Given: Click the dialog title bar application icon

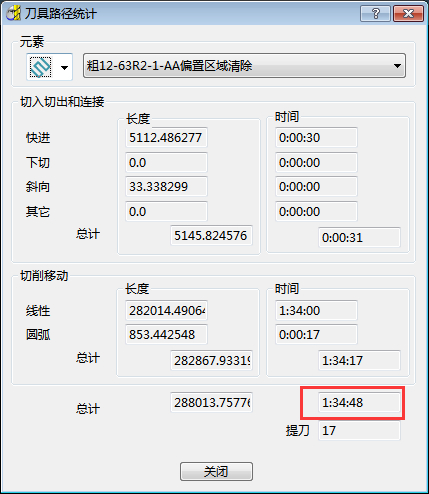Looking at the screenshot, I should click(13, 14).
